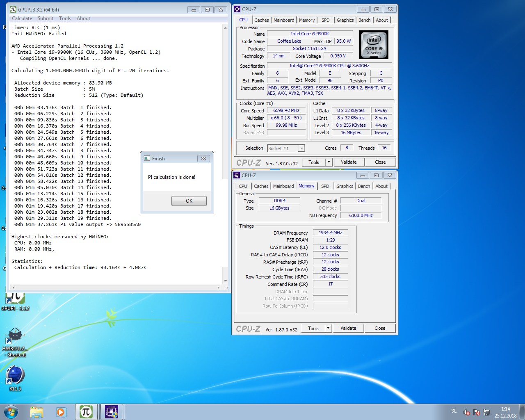Click Validate in lower CPU-Z window
This screenshot has width=525, height=420.
tap(348, 328)
